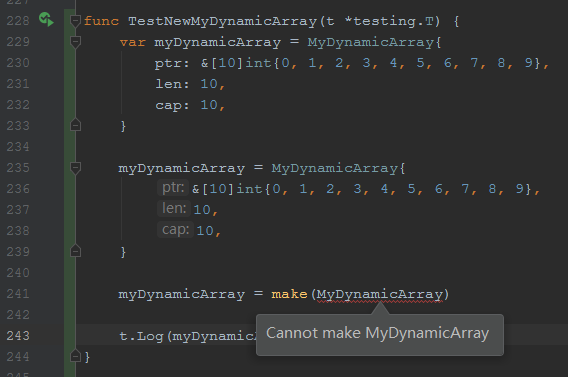Click the func keyword on line 228

(x=101, y=21)
